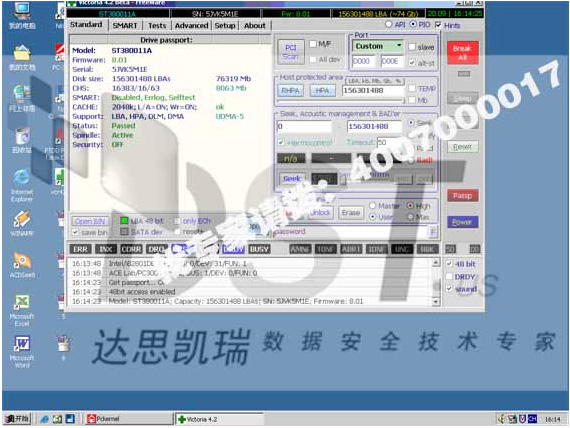This screenshot has height=428, width=570.
Task: Launch ACDSee desktop shortcut
Action: [22, 265]
